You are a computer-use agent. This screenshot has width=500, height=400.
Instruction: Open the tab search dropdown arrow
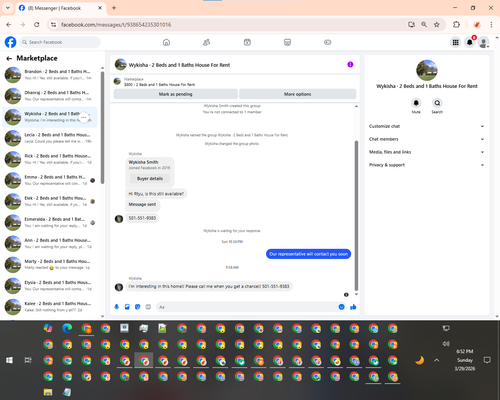coord(8,8)
